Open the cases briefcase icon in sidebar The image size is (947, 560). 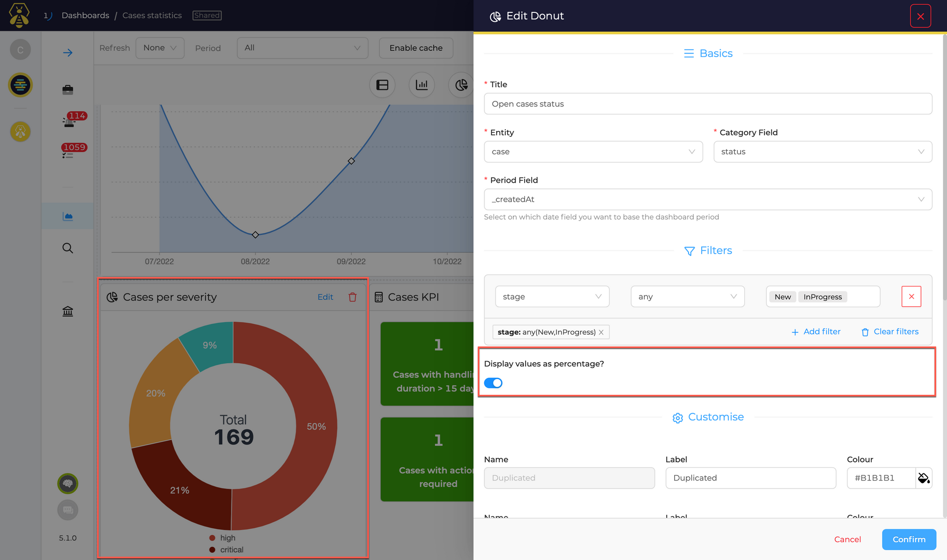click(x=68, y=89)
